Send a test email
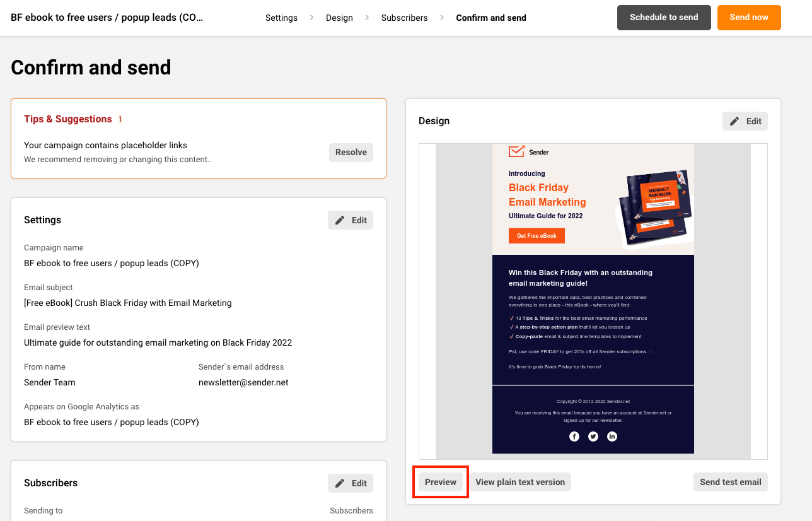The height and width of the screenshot is (521, 812). tap(730, 482)
